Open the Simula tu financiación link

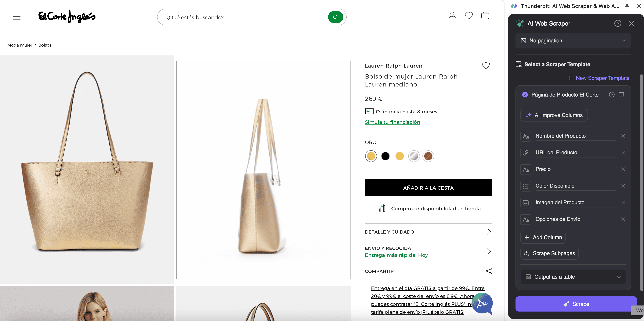(392, 122)
